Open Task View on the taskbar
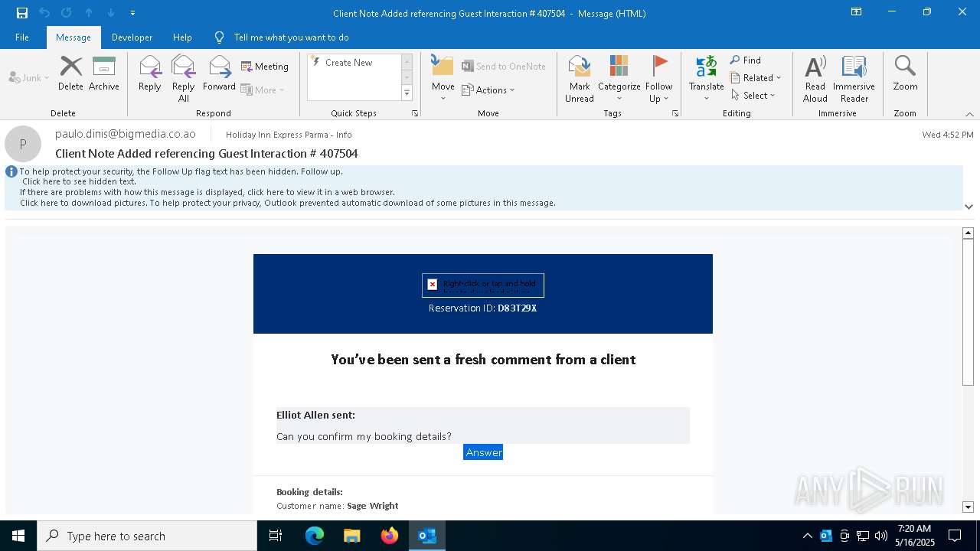This screenshot has width=980, height=551. [x=276, y=536]
